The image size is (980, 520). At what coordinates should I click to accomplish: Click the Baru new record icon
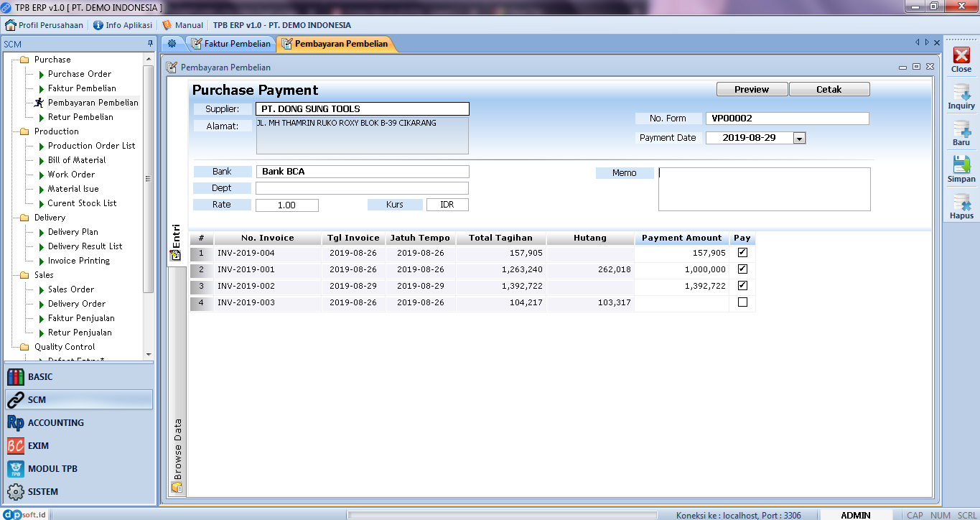[x=961, y=133]
